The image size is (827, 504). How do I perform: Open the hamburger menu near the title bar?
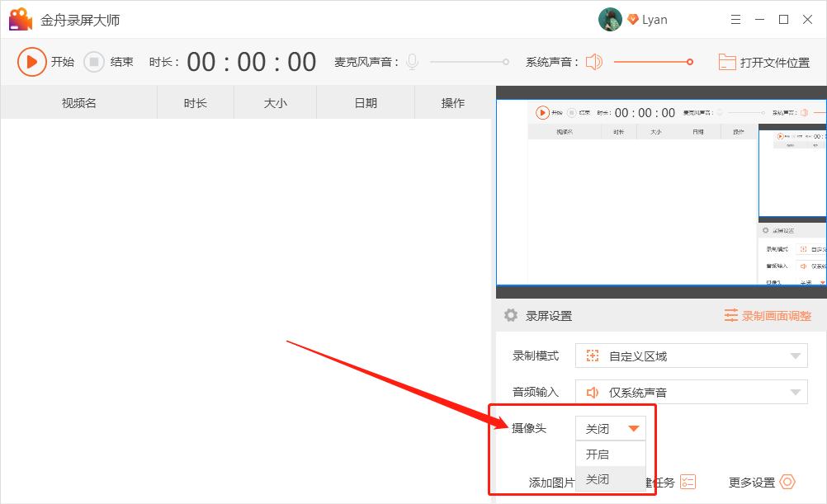pos(735,18)
